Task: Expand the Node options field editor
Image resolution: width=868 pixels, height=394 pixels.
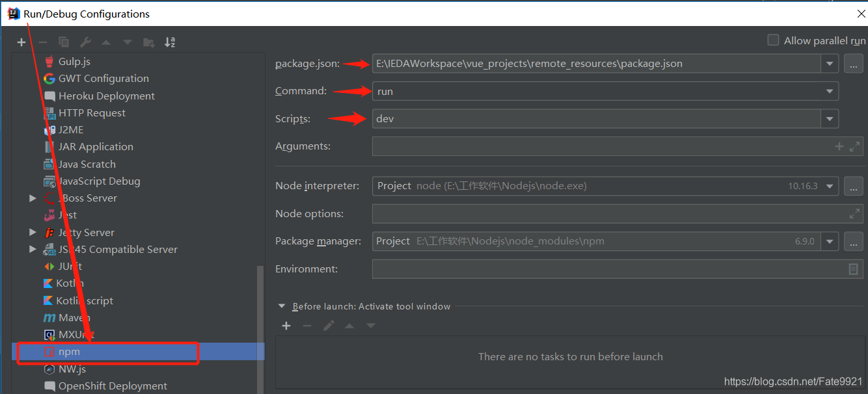Action: pos(855,214)
